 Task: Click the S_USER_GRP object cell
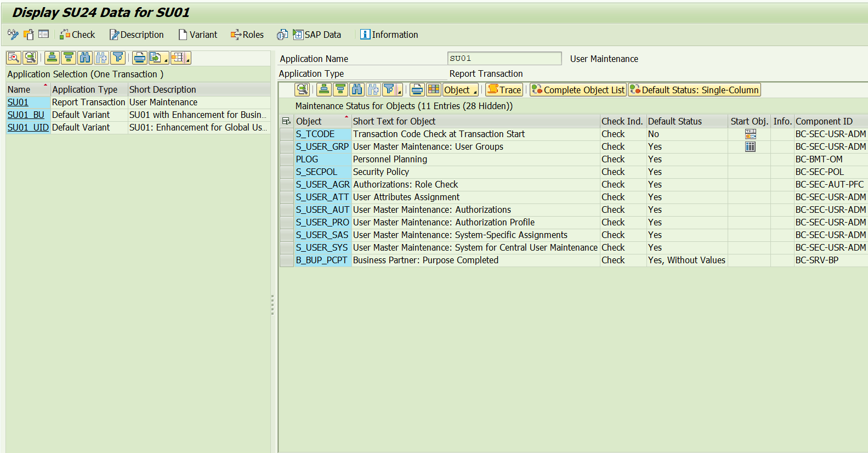tap(323, 146)
